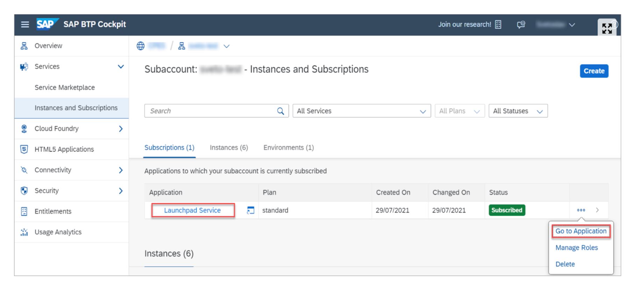Click the Changed On column header
This screenshot has width=644, height=286.
pyautogui.click(x=451, y=192)
